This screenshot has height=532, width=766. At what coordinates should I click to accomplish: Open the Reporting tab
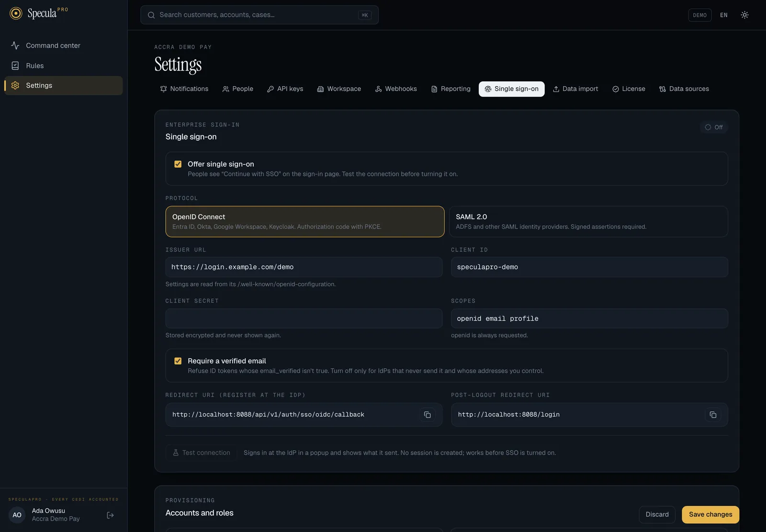pos(451,89)
